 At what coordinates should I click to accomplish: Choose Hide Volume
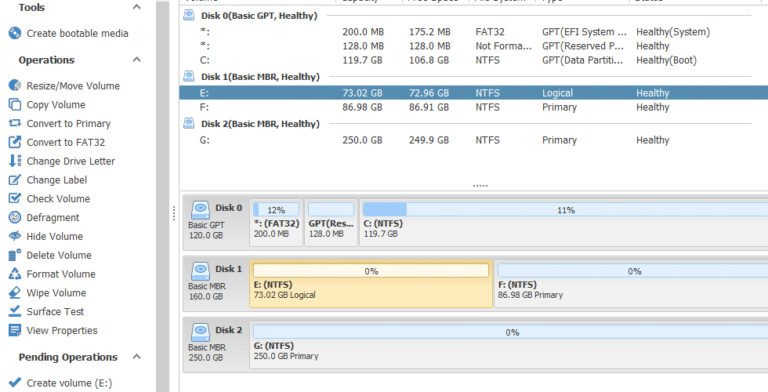[x=55, y=236]
